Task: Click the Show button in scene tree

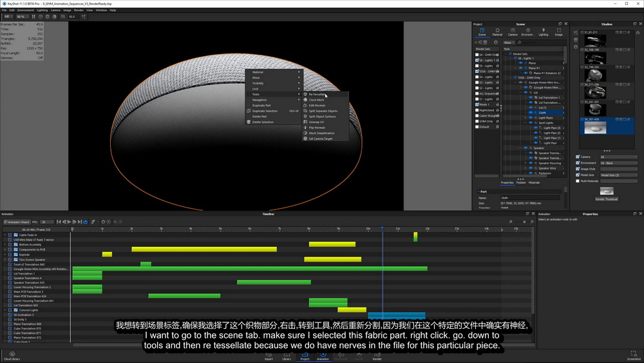Action: (509, 43)
